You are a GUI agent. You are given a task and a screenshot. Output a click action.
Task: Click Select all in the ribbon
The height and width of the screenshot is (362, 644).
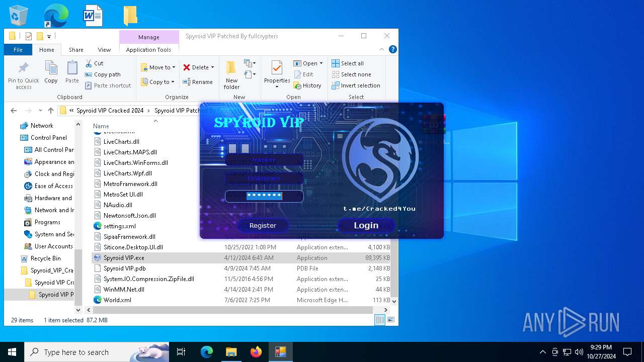(x=348, y=63)
